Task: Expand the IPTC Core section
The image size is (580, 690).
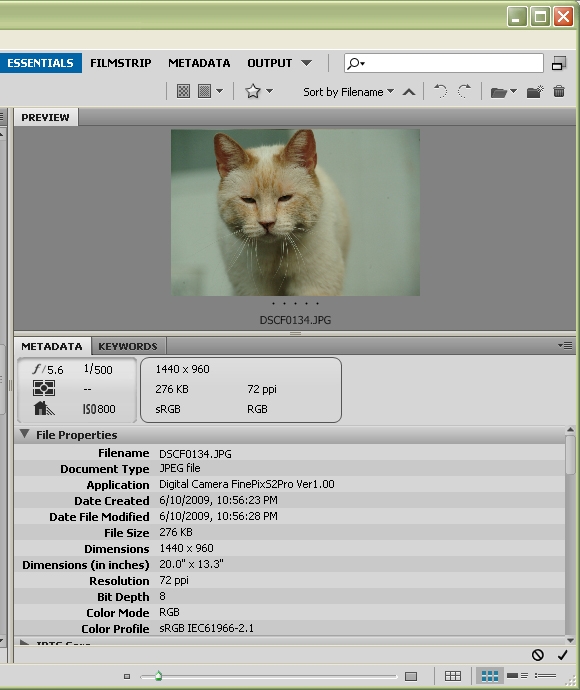Action: [x=25, y=643]
